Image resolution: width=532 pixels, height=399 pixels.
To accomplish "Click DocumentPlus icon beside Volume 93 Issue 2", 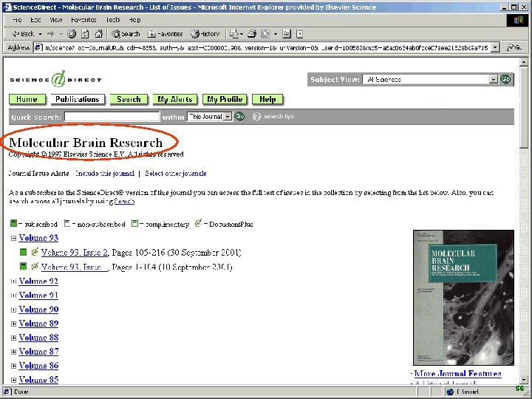I will point(35,252).
